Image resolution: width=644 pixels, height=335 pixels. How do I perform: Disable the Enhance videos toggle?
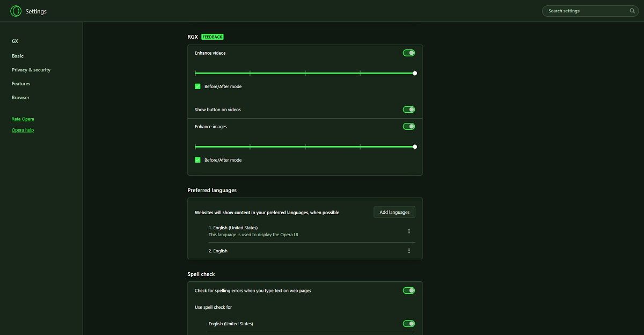408,53
